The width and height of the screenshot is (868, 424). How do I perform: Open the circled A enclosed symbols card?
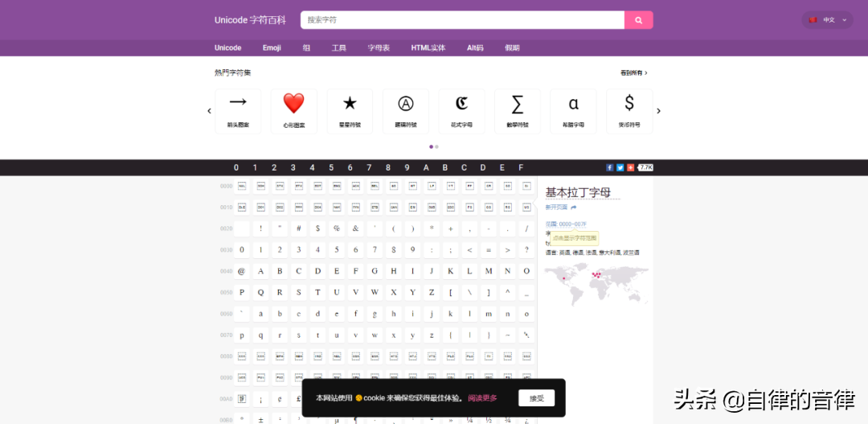pyautogui.click(x=406, y=111)
